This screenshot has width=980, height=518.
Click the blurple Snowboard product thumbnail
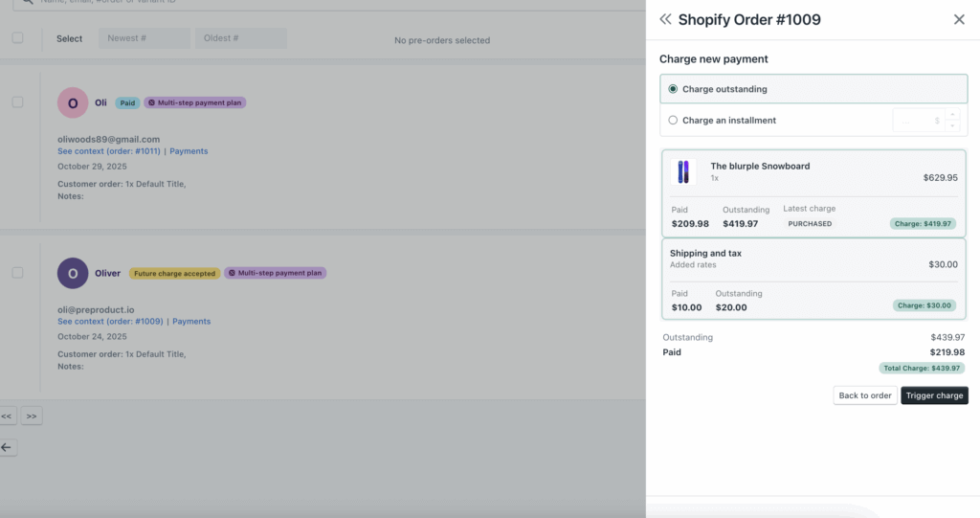tap(683, 171)
